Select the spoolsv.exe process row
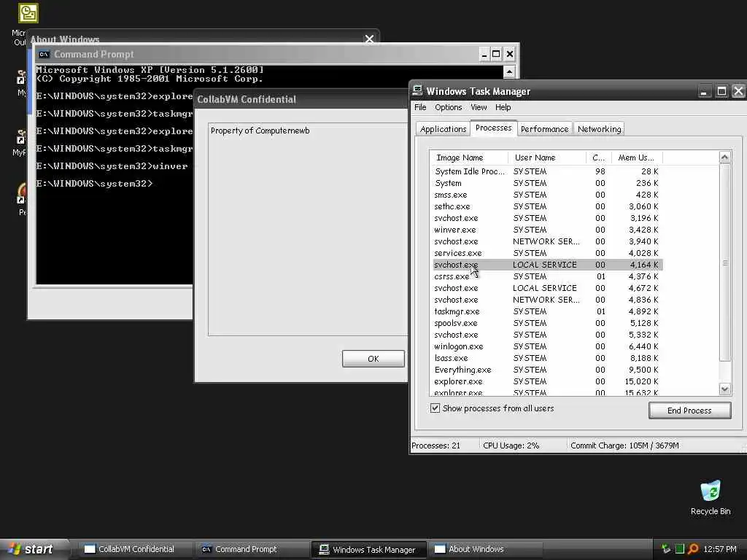Image resolution: width=747 pixels, height=560 pixels. click(x=546, y=323)
